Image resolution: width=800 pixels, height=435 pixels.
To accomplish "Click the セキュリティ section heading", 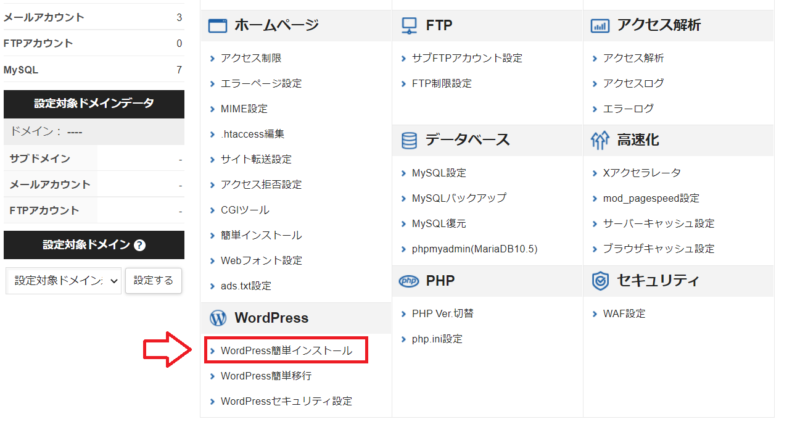I will tap(658, 280).
